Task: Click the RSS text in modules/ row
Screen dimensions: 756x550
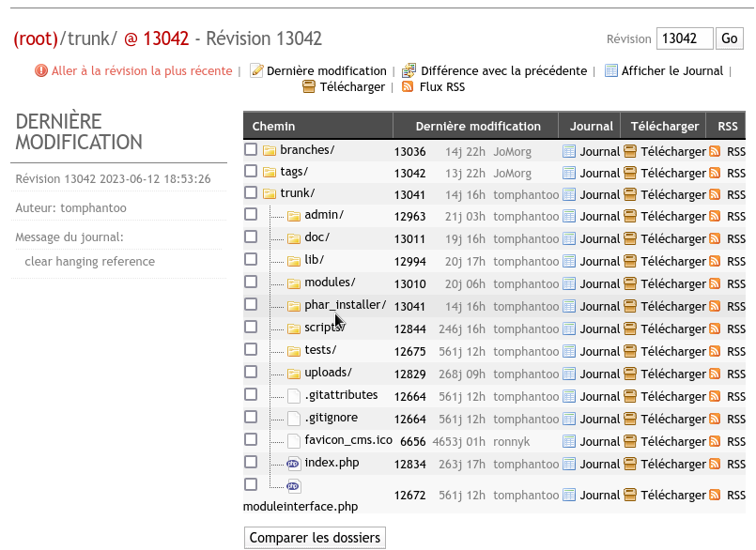Action: pos(736,284)
